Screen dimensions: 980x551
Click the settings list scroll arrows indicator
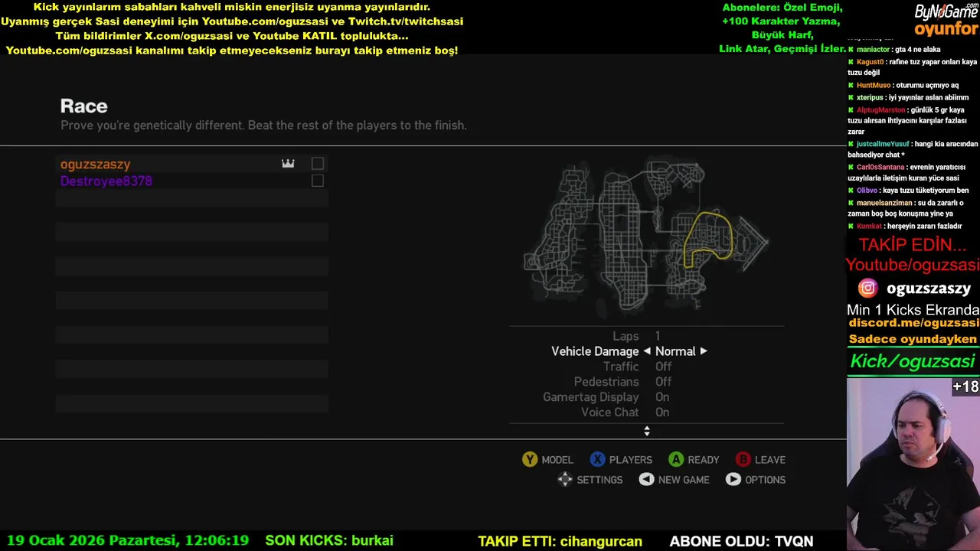[x=647, y=432]
